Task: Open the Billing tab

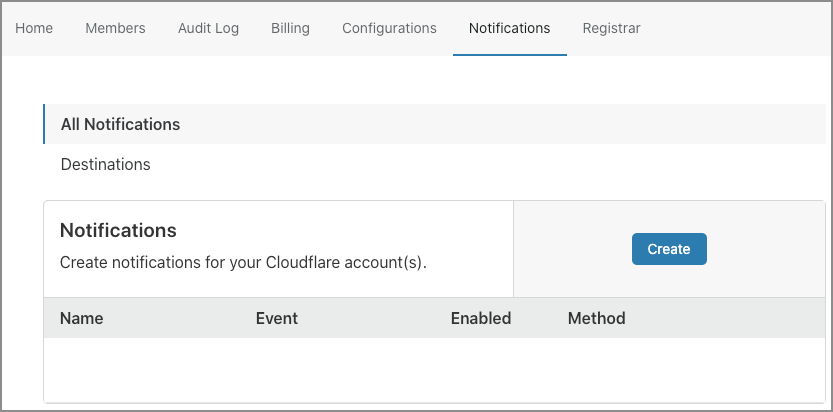Action: [290, 28]
